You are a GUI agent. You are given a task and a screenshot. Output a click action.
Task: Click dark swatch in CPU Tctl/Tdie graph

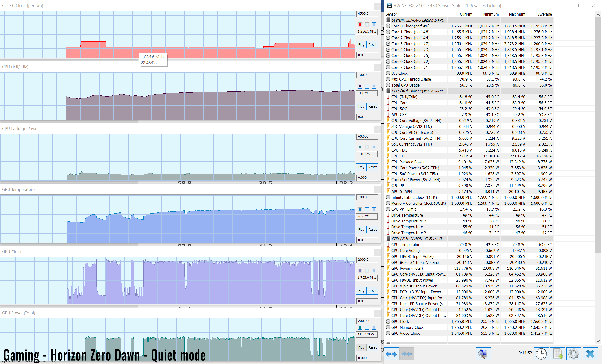pos(360,86)
